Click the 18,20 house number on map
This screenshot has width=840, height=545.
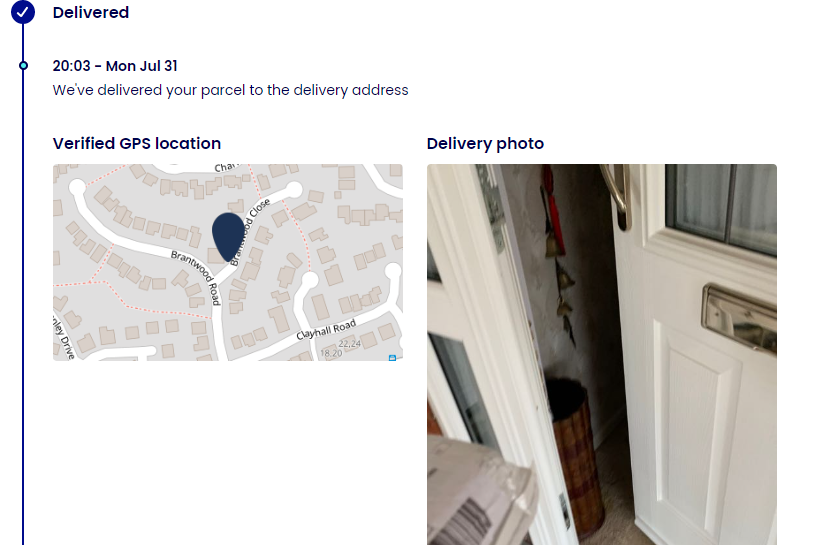coord(331,353)
